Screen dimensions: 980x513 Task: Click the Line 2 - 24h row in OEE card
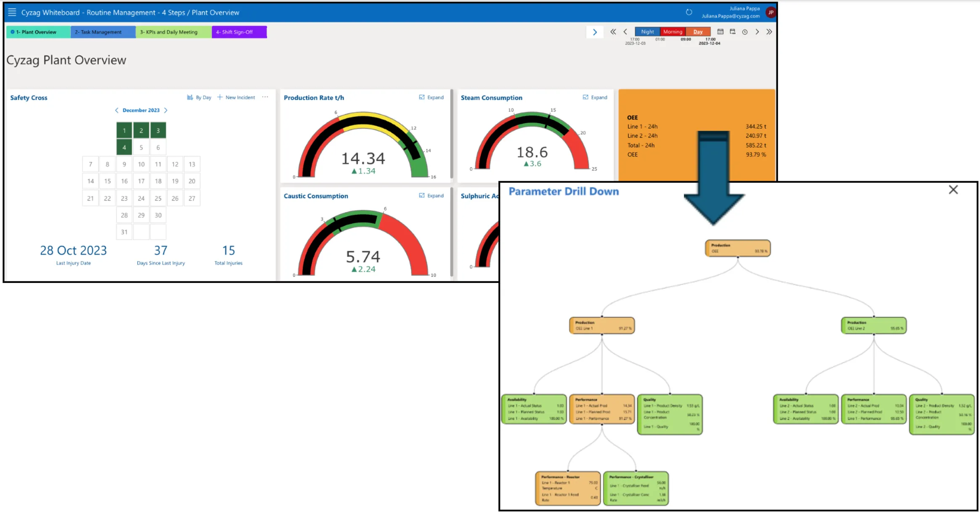pyautogui.click(x=697, y=135)
